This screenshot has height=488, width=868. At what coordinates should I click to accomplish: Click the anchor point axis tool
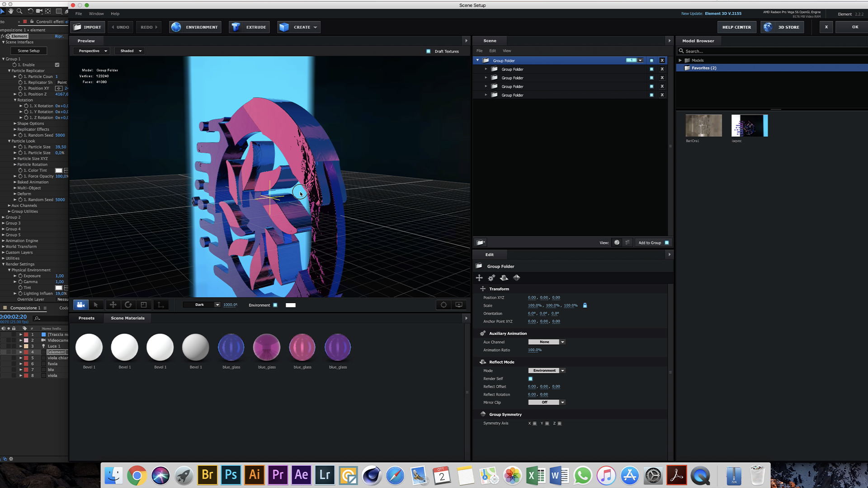[160, 305]
